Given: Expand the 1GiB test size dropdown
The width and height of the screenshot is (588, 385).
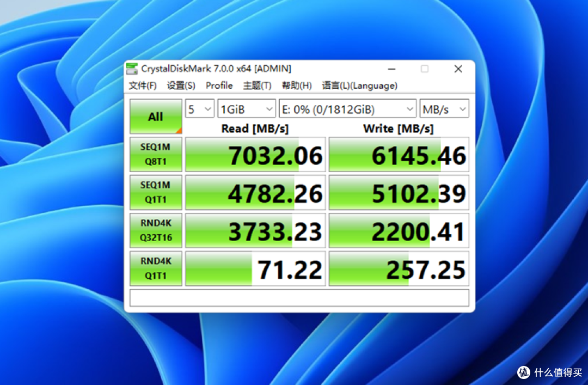Looking at the screenshot, I should [247, 109].
